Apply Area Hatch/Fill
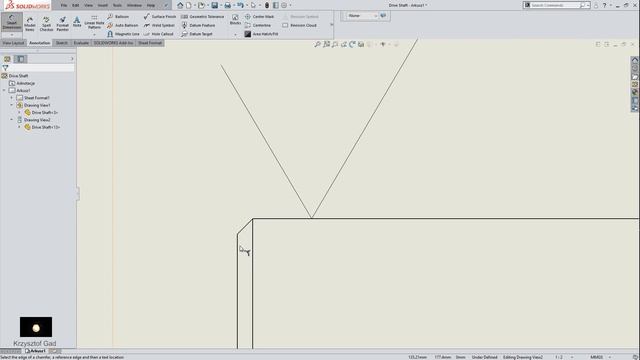Screen dimensions: 640x360 pyautogui.click(x=261, y=34)
